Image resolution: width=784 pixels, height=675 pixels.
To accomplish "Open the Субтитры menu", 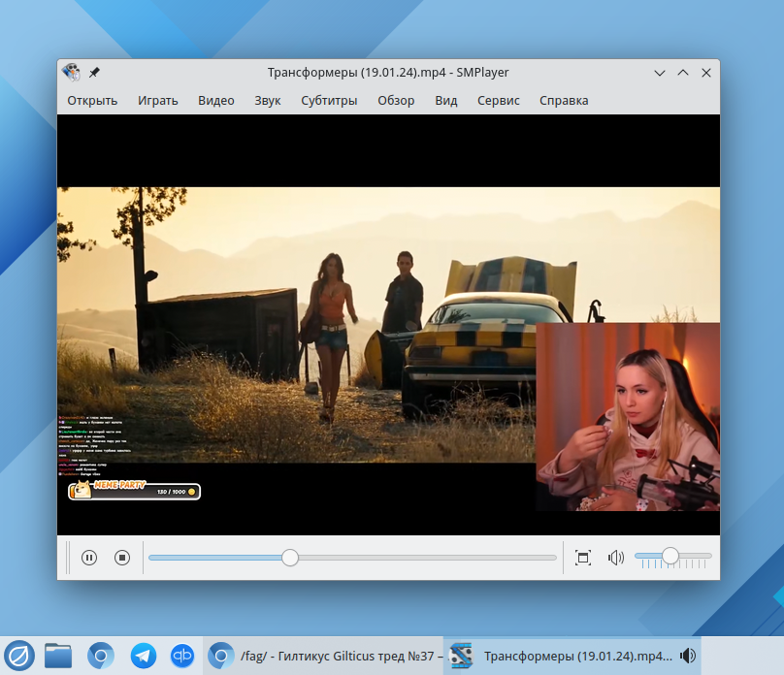I will point(329,101).
